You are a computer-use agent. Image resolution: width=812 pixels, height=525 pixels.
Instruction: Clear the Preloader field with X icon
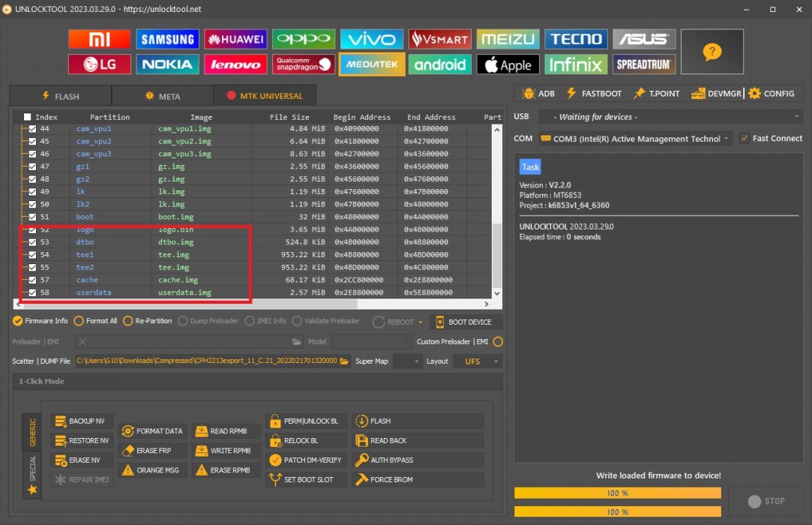82,341
